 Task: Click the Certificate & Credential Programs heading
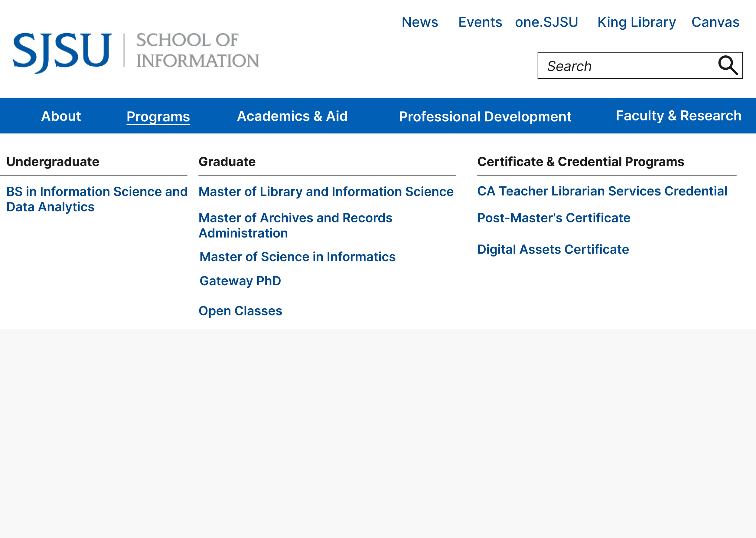581,162
